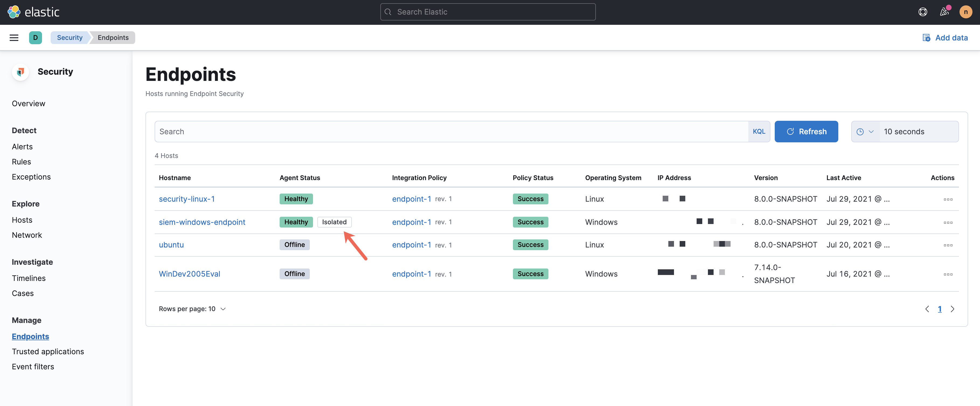Click the Elastic Security shield icon
The image size is (980, 406).
tap(21, 71)
